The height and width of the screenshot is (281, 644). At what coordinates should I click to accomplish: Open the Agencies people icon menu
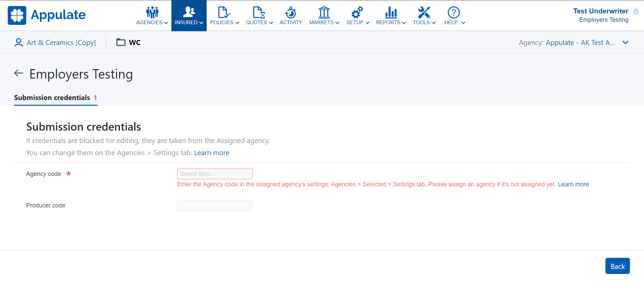[152, 12]
